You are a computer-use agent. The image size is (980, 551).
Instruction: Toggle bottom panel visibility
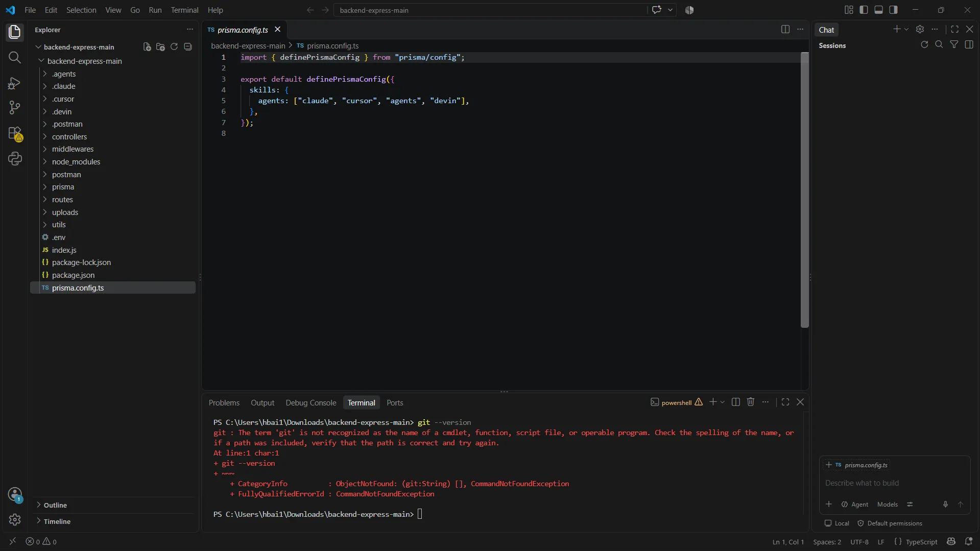pos(878,10)
